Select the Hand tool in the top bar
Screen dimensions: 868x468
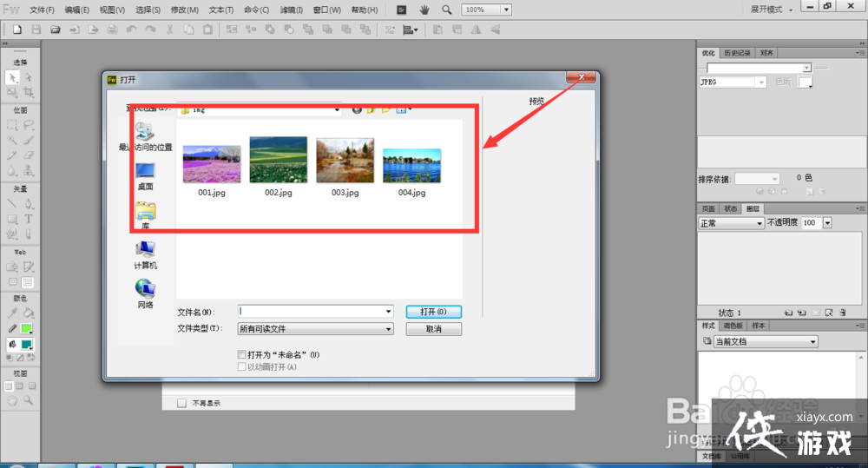[x=424, y=10]
